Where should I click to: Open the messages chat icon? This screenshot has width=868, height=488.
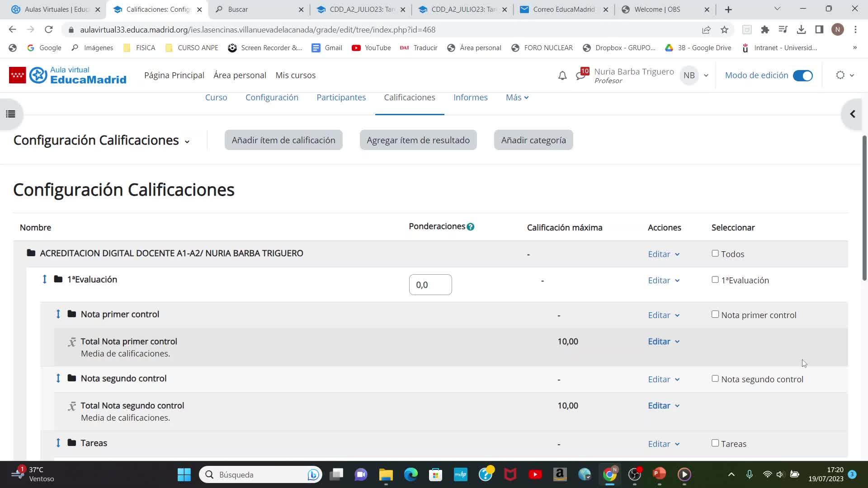click(x=580, y=75)
